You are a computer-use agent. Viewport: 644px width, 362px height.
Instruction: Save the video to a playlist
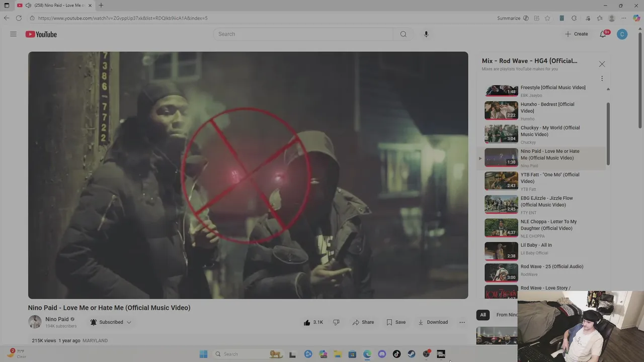tap(396, 322)
